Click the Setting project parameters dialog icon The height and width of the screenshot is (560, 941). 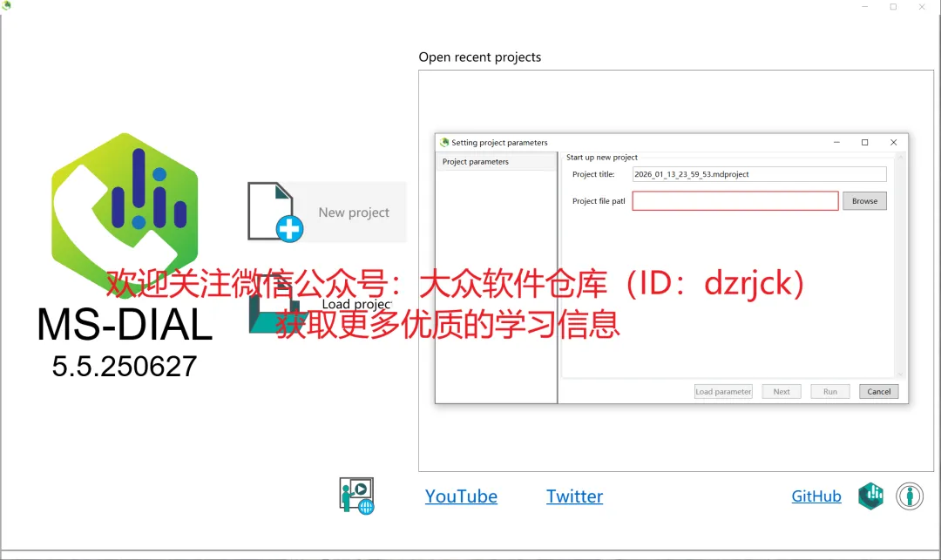[444, 142]
